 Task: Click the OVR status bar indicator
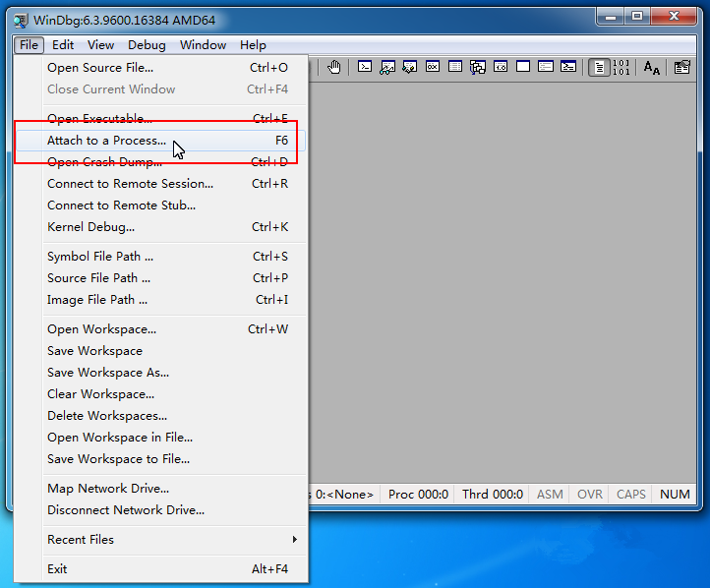point(590,495)
